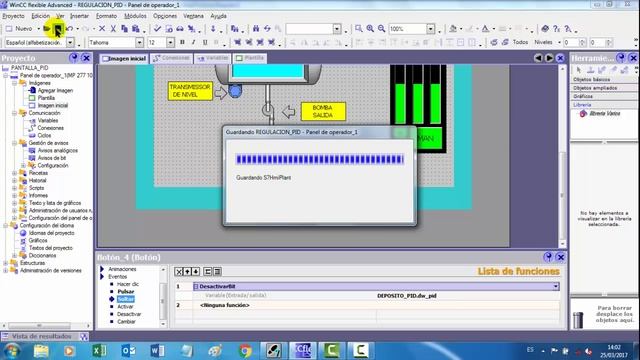Expand the Recetas tree node
This screenshot has height=360, width=640.
(x=14, y=173)
